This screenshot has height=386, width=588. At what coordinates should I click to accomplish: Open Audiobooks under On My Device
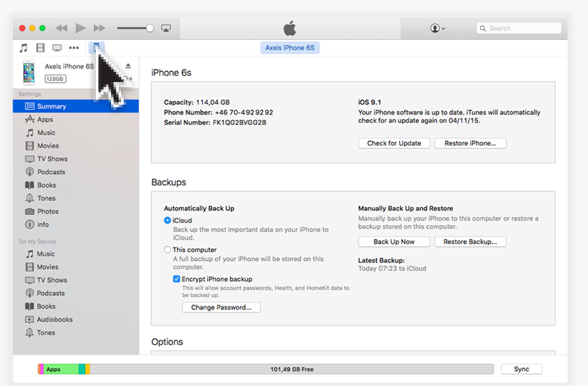[x=76, y=319]
